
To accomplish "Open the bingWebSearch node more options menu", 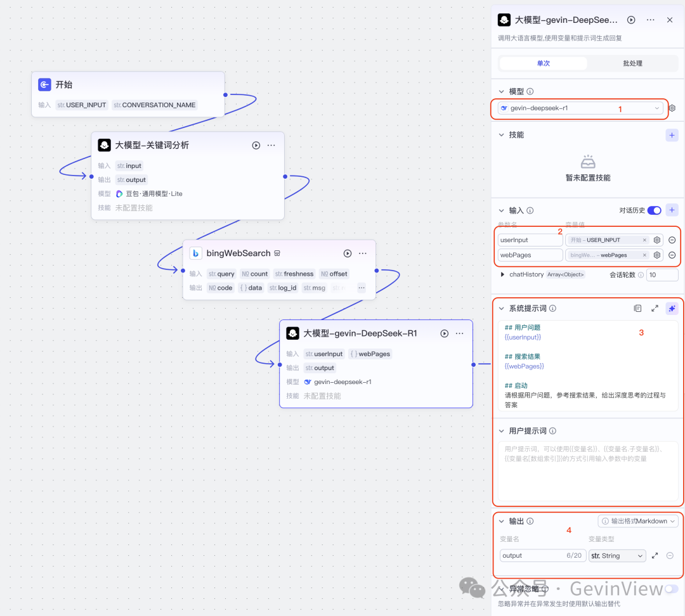I will point(363,253).
